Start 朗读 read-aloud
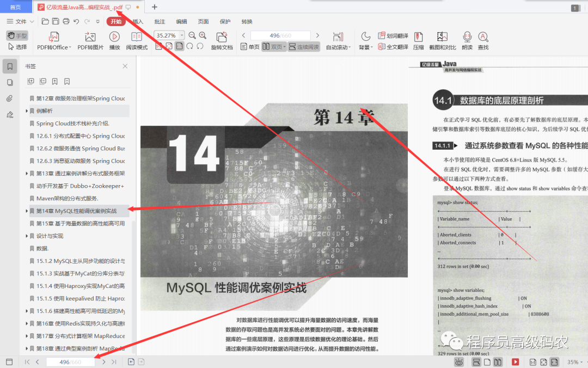This screenshot has width=588, height=368. (x=467, y=41)
